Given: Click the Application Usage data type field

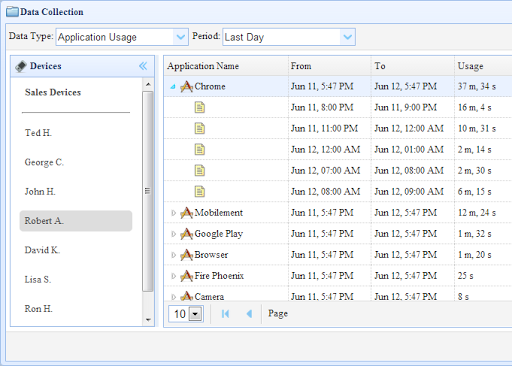Looking at the screenshot, I should (115, 37).
